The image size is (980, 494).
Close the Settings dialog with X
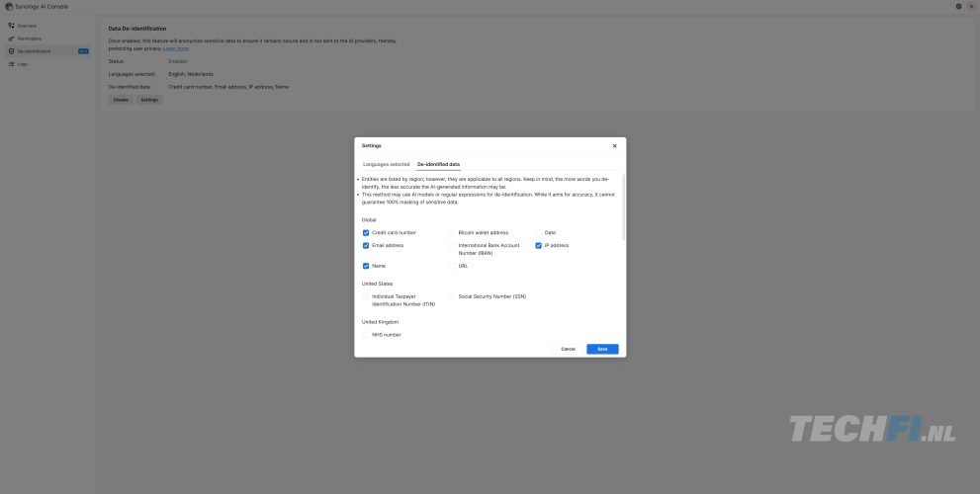click(614, 145)
